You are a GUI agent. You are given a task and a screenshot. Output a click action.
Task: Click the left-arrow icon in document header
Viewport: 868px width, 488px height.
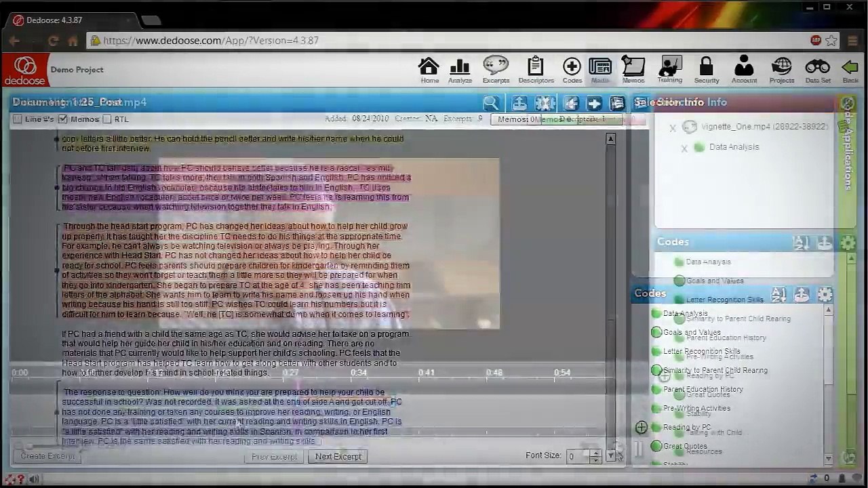click(x=571, y=103)
